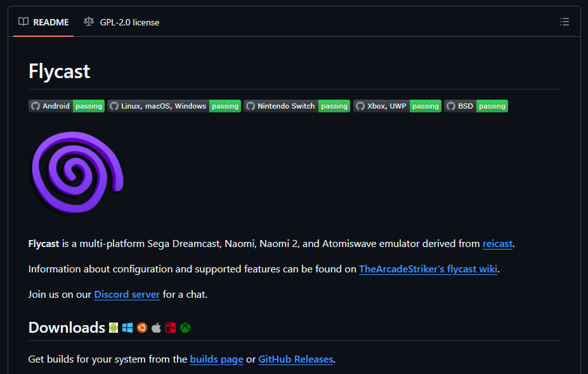Follow the reicast link
Screen dimensions: 588x374
click(x=497, y=244)
